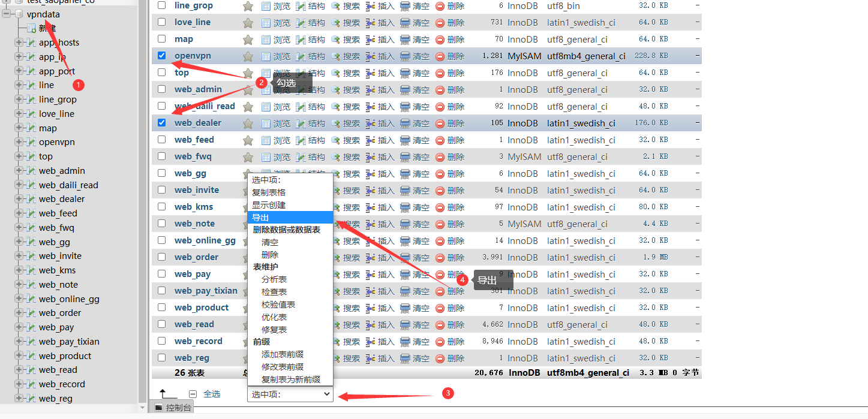Click the favorite star for love_line table
The width and height of the screenshot is (868, 419).
248,23
